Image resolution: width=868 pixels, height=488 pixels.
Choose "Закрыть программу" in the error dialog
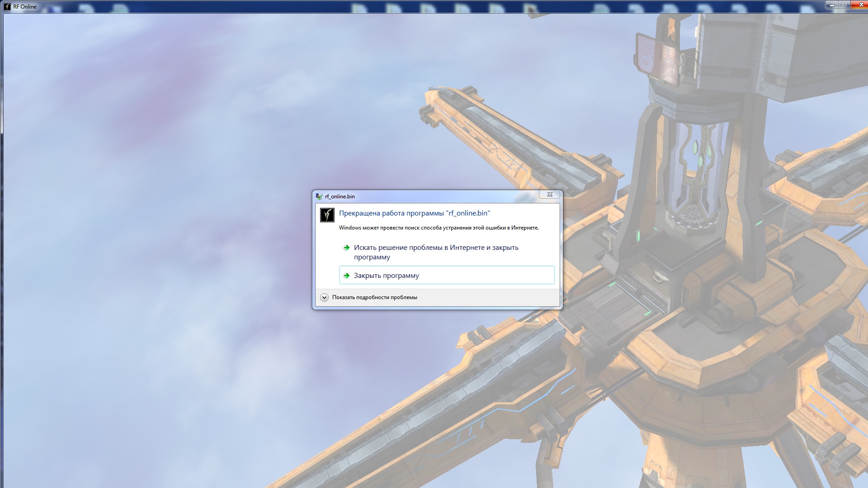pos(447,275)
